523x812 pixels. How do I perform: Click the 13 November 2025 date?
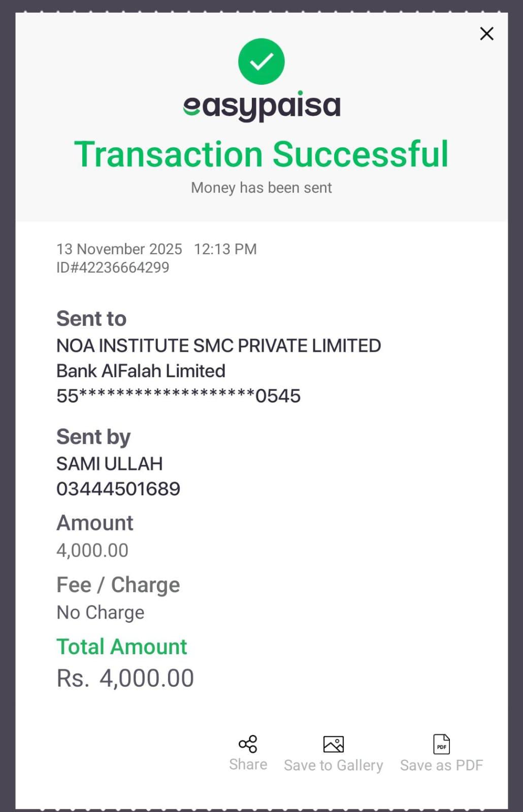[119, 249]
